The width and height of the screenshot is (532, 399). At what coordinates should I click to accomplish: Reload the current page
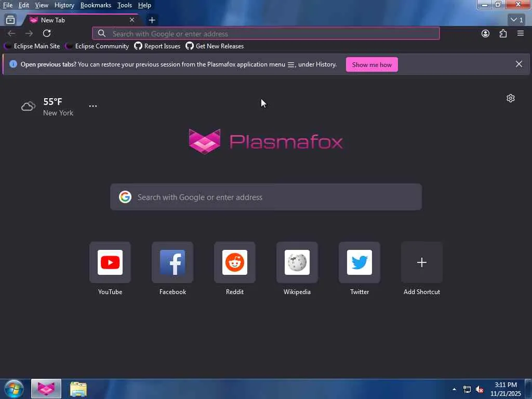pyautogui.click(x=47, y=33)
